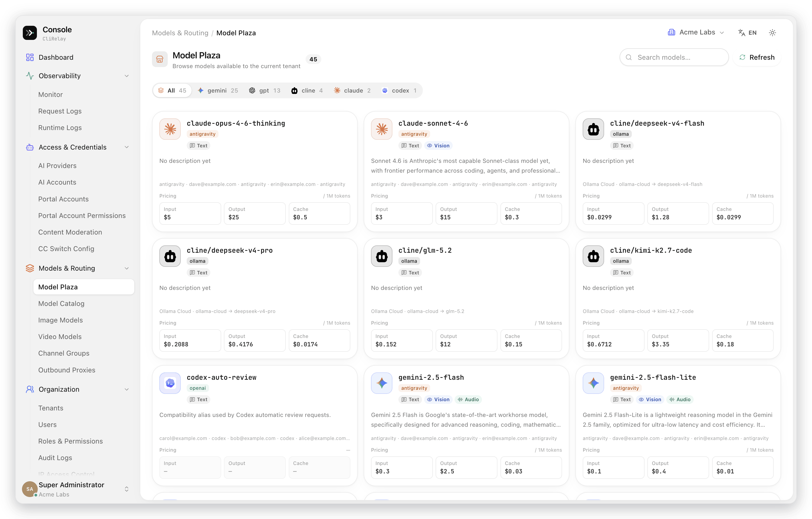812x519 pixels.
Task: Click the search magnifier icon
Action: tap(629, 58)
